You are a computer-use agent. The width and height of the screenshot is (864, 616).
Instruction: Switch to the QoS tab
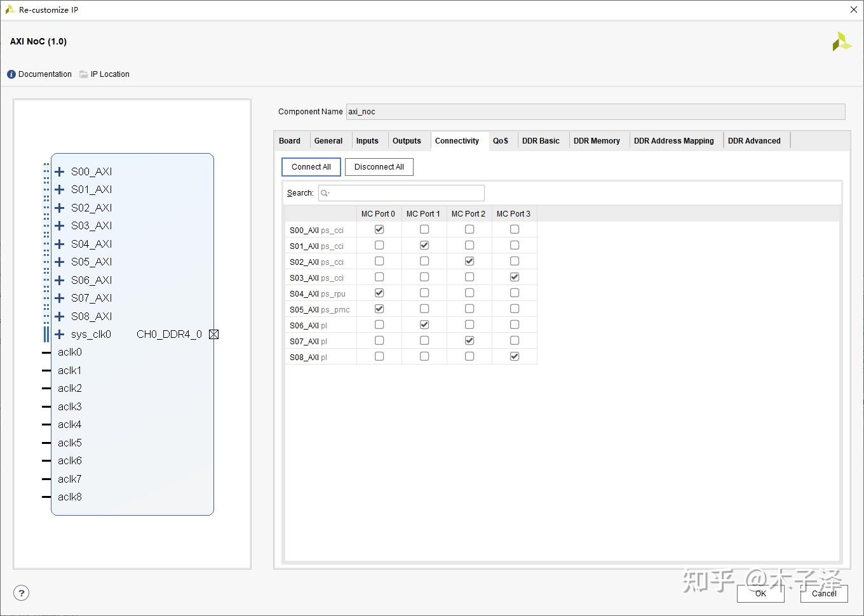(501, 141)
